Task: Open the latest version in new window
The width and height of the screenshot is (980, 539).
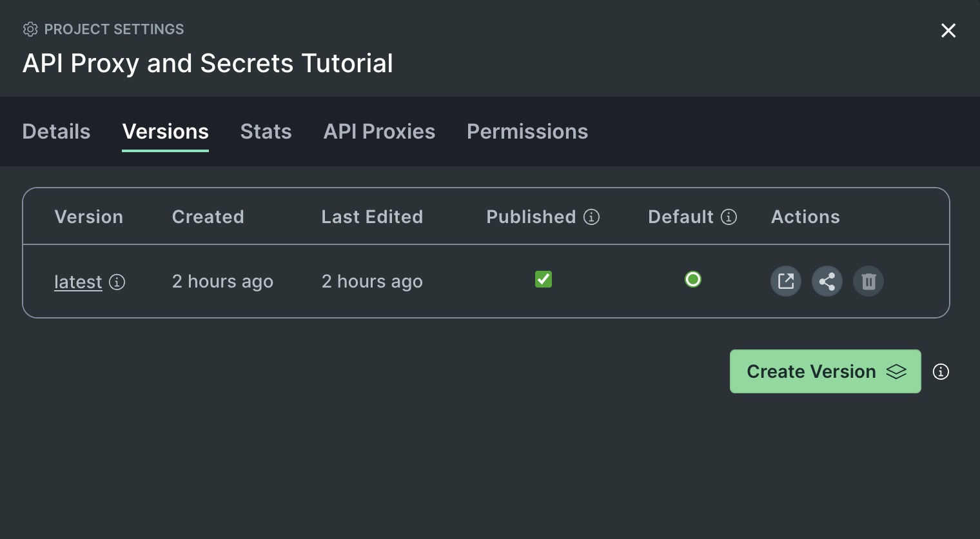Action: pos(785,281)
